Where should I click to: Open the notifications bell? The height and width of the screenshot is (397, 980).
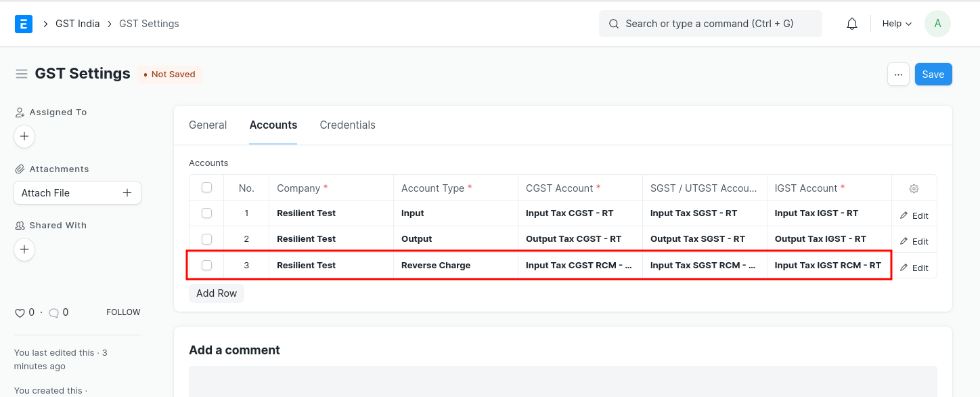(852, 24)
